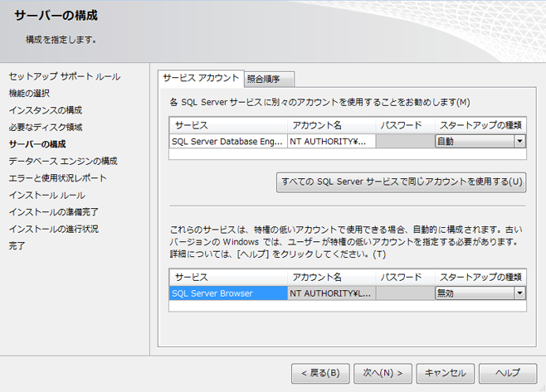546x392 pixels.
Task: Click パスワード column header in upper table
Action: tap(405, 125)
